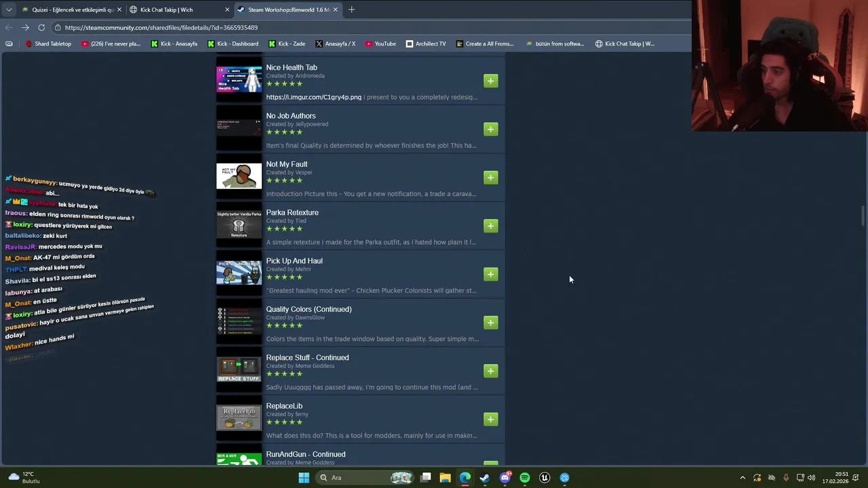
Task: Close the Steam Workshop tab
Action: click(335, 9)
